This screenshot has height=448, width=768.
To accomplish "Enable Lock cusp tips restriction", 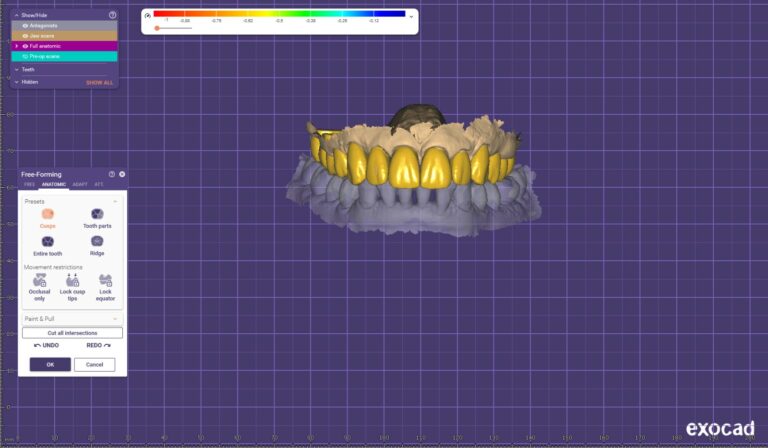I will [x=72, y=281].
